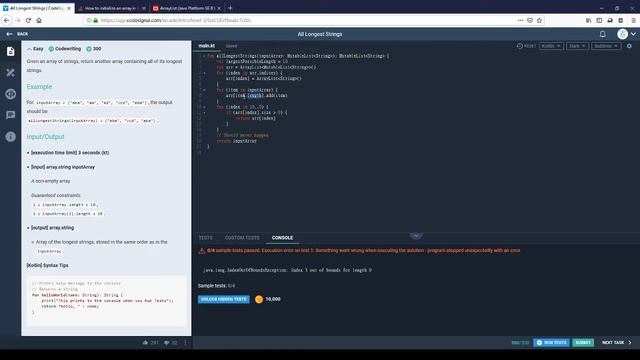Go back with the BACK arrow
The width and height of the screenshot is (640, 360).
pyautogui.click(x=17, y=34)
